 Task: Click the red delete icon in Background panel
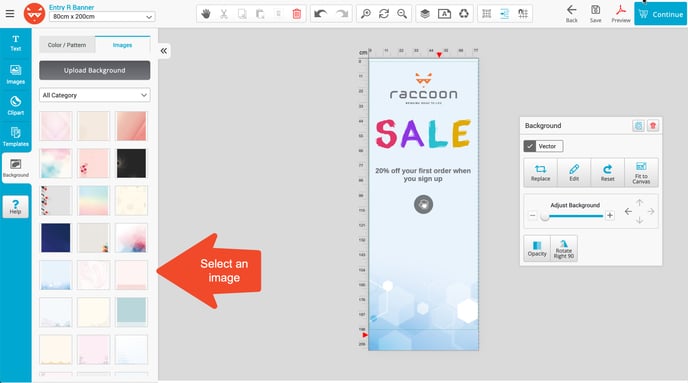click(653, 126)
